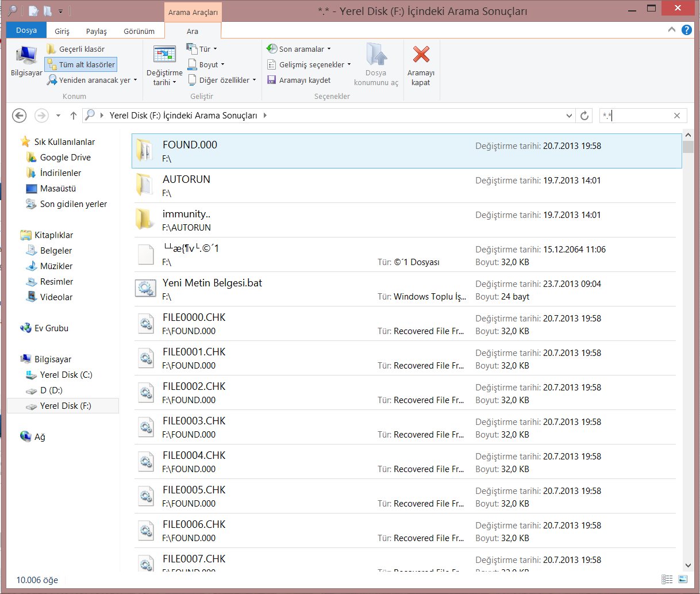
Task: Select Yeni Metin Belgesi.bat file icon
Action: (145, 289)
